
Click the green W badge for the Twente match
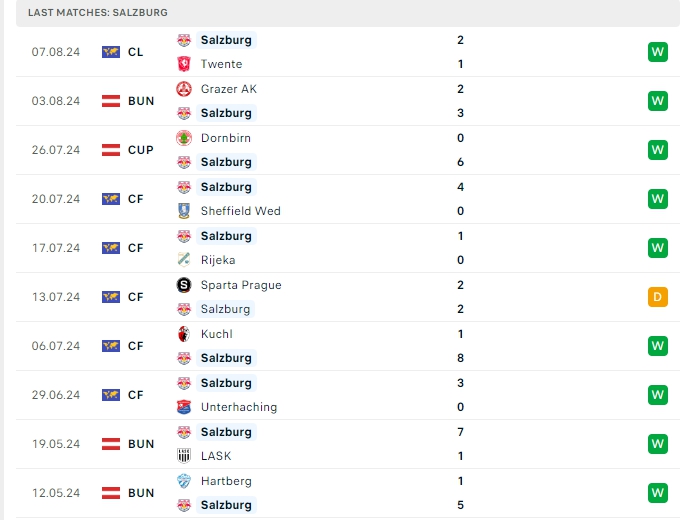click(657, 52)
